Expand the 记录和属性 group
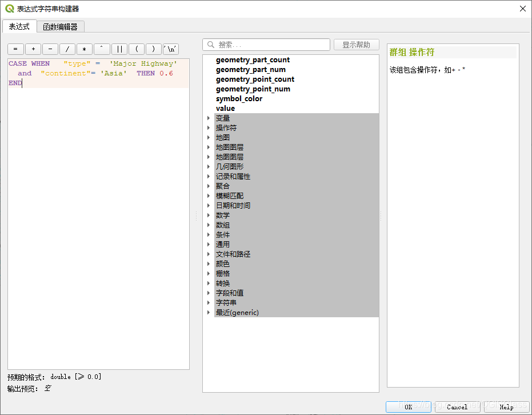532x415 pixels. point(209,177)
